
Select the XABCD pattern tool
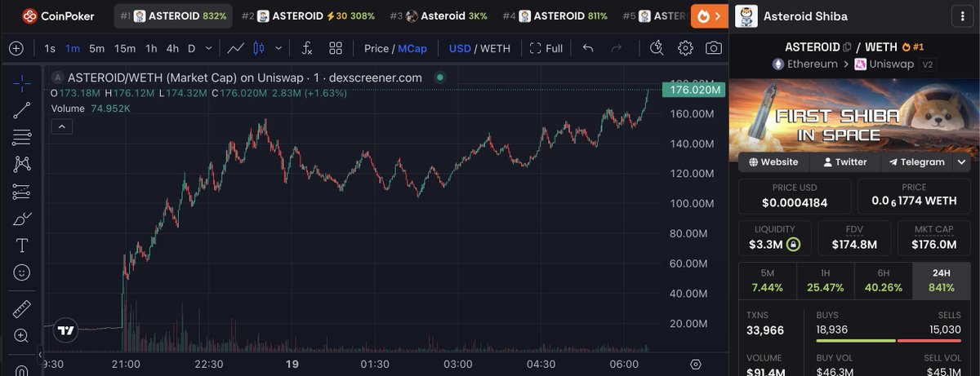[x=22, y=164]
